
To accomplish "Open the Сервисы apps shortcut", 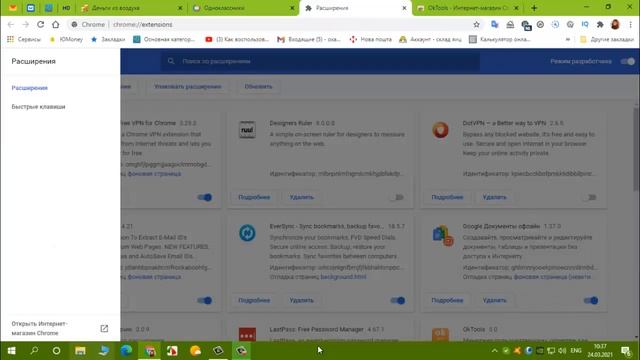I will click(x=24, y=39).
